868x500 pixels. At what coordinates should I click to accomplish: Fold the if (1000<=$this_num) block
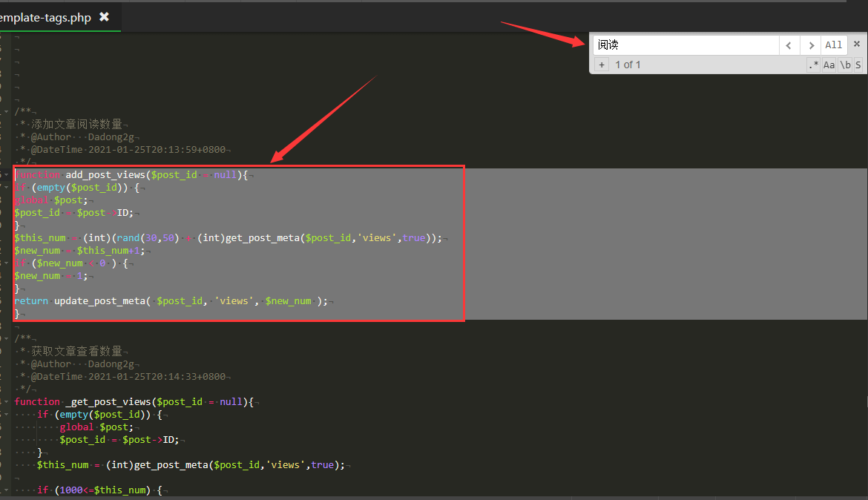[x=7, y=490]
